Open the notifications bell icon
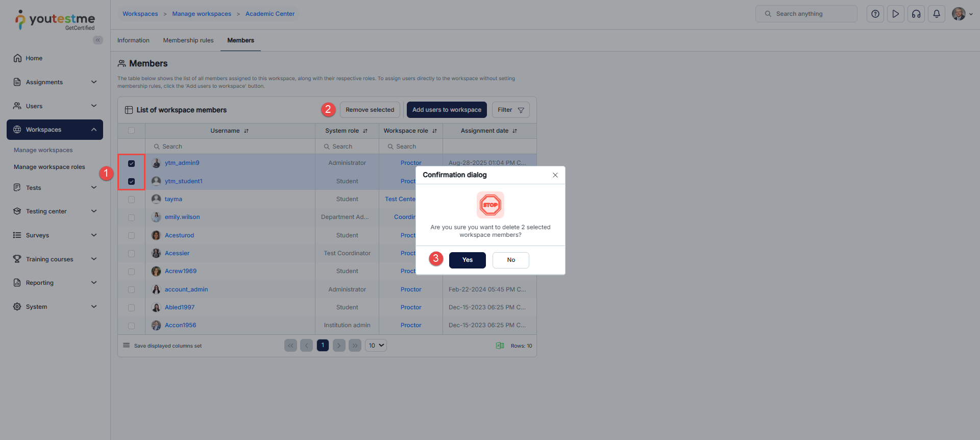 point(937,14)
